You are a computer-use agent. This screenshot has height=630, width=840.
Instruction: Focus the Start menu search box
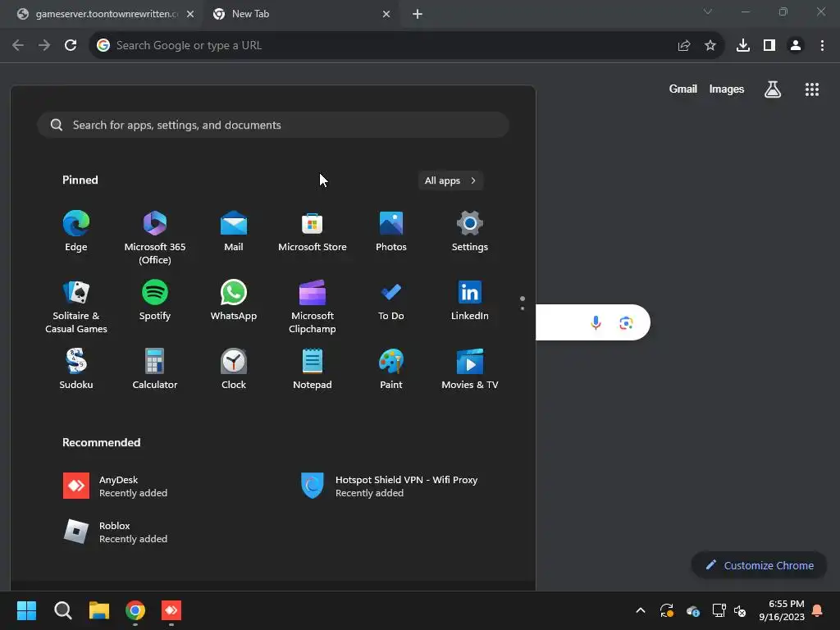[x=272, y=125]
